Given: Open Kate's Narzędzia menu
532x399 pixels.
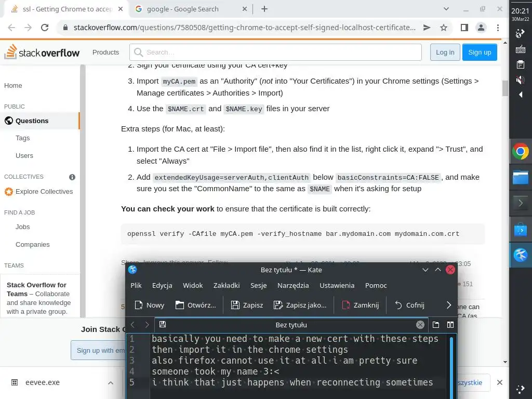Looking at the screenshot, I should tap(293, 285).
